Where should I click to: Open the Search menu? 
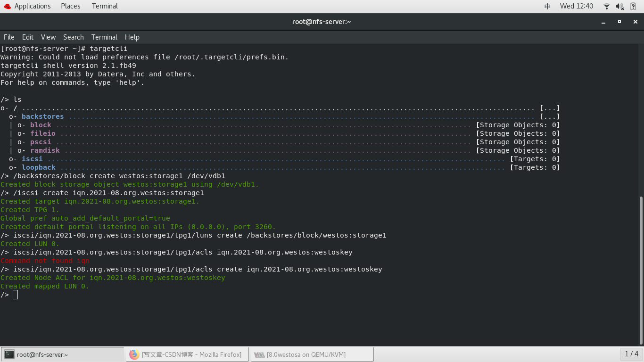[x=74, y=37]
